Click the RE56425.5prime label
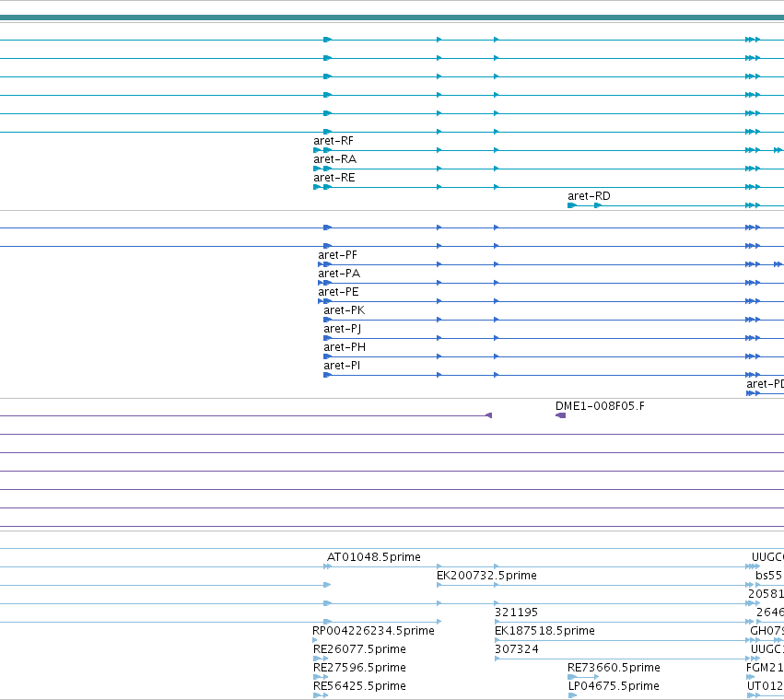This screenshot has height=700, width=784. (359, 686)
